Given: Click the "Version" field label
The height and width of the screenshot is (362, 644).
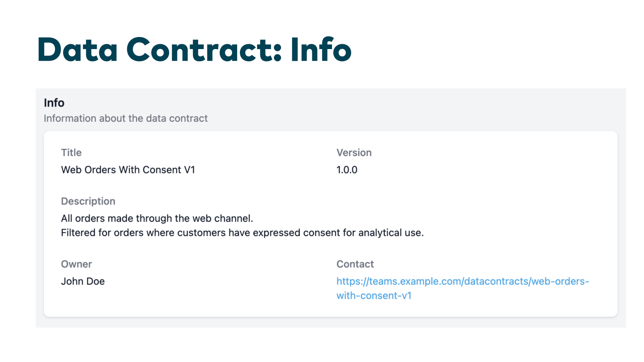Looking at the screenshot, I should [354, 152].
